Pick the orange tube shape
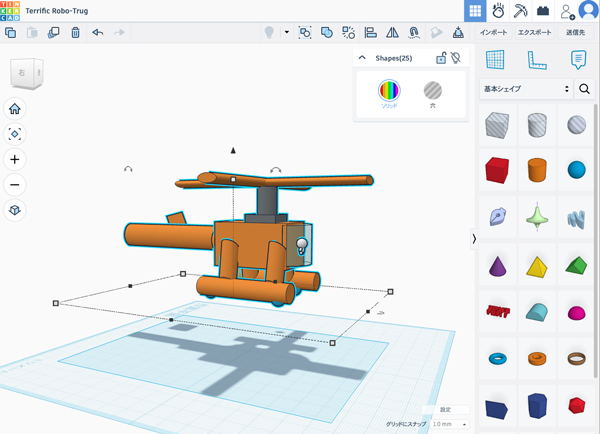This screenshot has width=600, height=434. pyautogui.click(x=537, y=359)
